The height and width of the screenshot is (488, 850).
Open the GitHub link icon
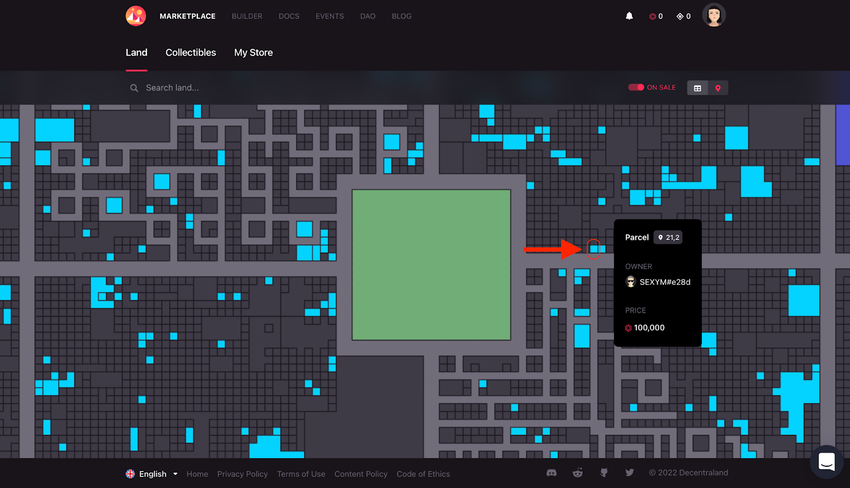[604, 473]
